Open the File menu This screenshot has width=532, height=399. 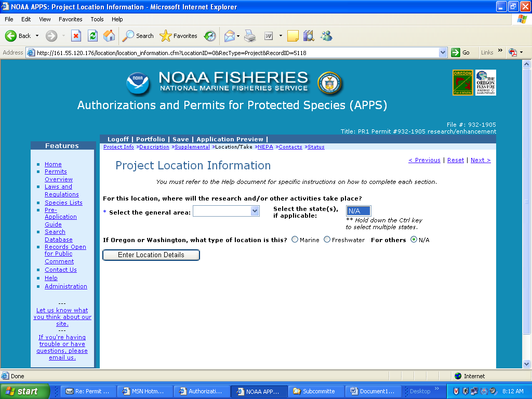(9, 19)
